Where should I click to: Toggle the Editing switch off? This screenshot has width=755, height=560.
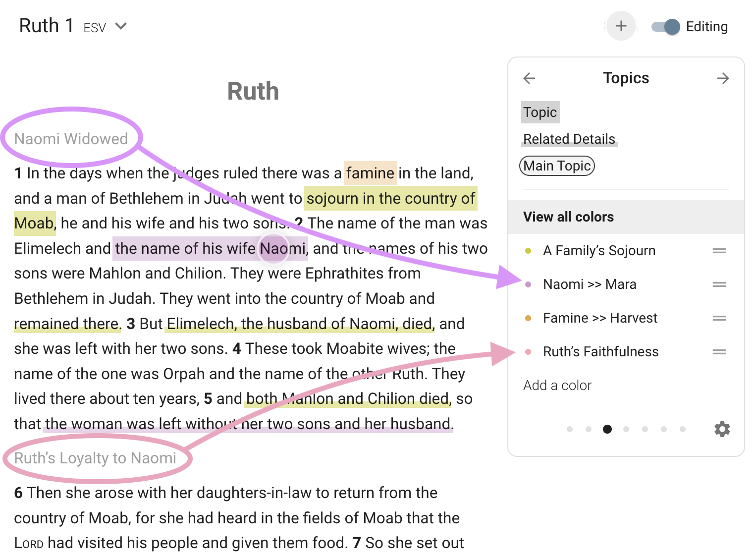(x=666, y=27)
